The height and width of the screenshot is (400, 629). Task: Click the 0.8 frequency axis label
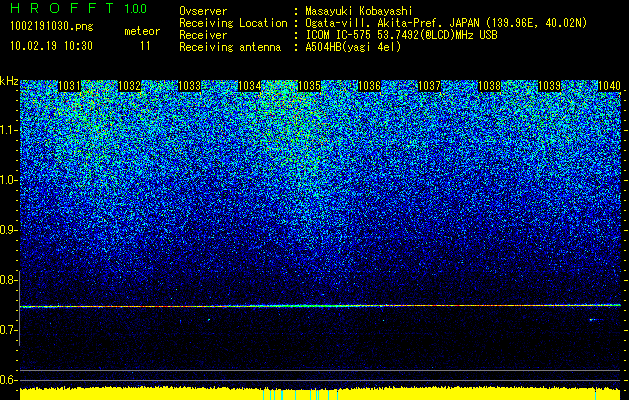8,280
